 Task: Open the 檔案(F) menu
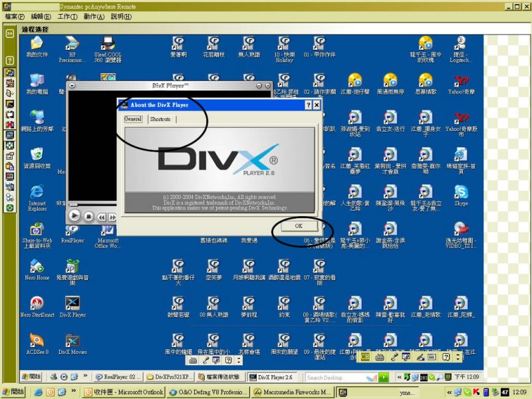15,16
